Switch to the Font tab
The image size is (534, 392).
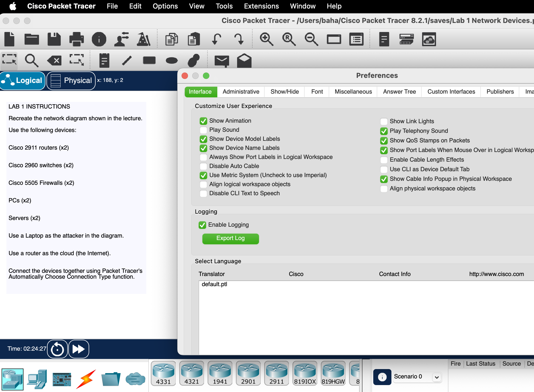pyautogui.click(x=317, y=92)
